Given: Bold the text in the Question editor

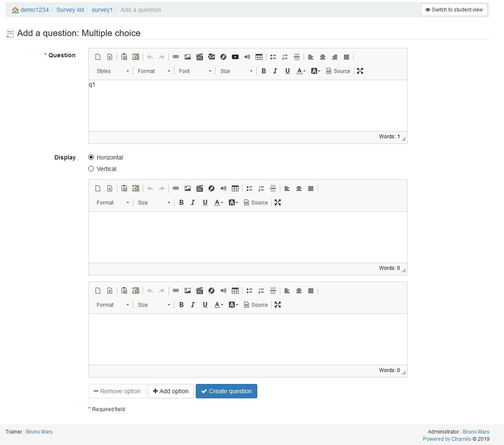Looking at the screenshot, I should coord(264,71).
